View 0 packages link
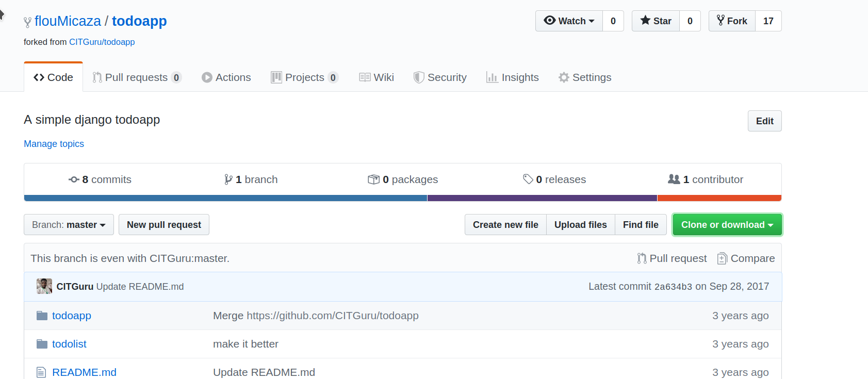Screen dimensions: 868x379 [403, 179]
